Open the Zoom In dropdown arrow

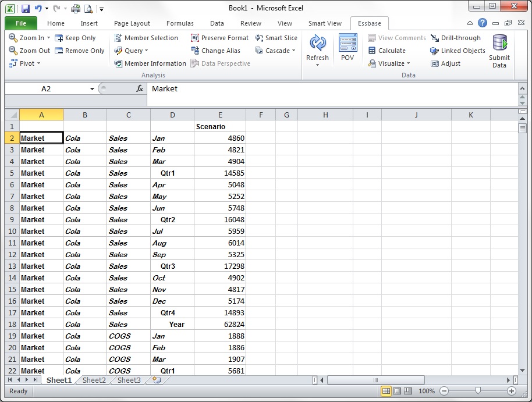(49, 38)
